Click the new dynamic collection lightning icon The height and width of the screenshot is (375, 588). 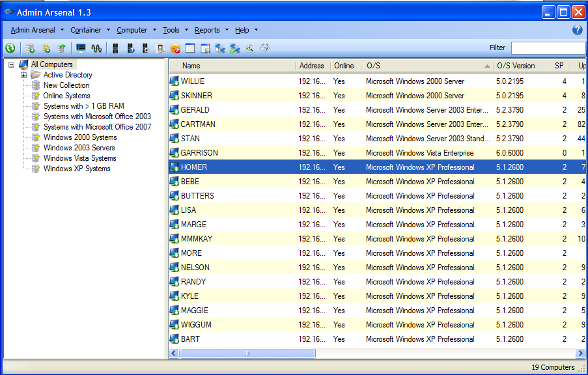(x=46, y=48)
